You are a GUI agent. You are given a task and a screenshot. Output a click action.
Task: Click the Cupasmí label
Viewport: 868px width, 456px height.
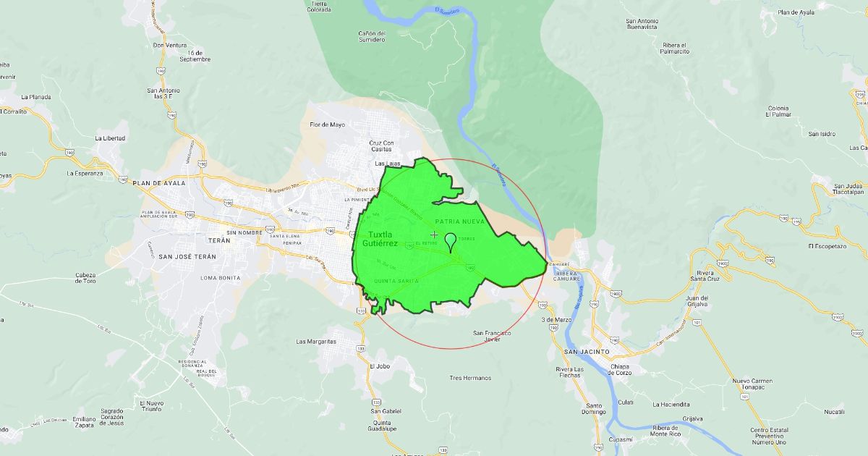621,439
